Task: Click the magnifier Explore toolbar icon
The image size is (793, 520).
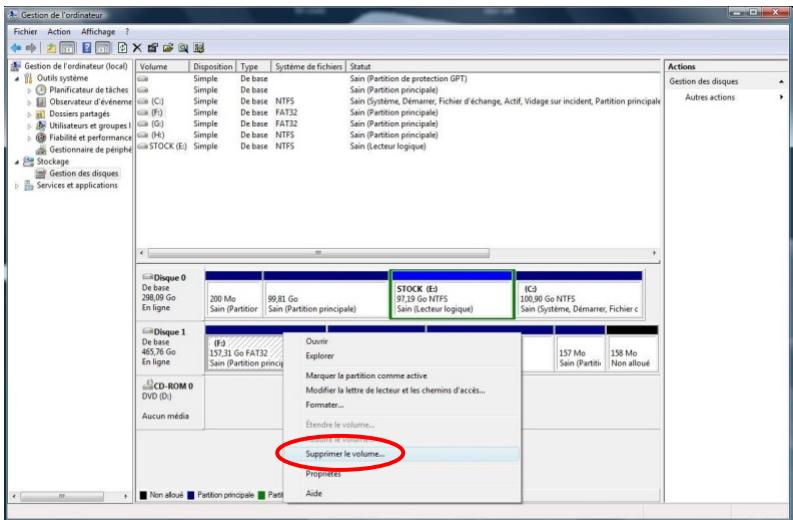Action: (183, 48)
